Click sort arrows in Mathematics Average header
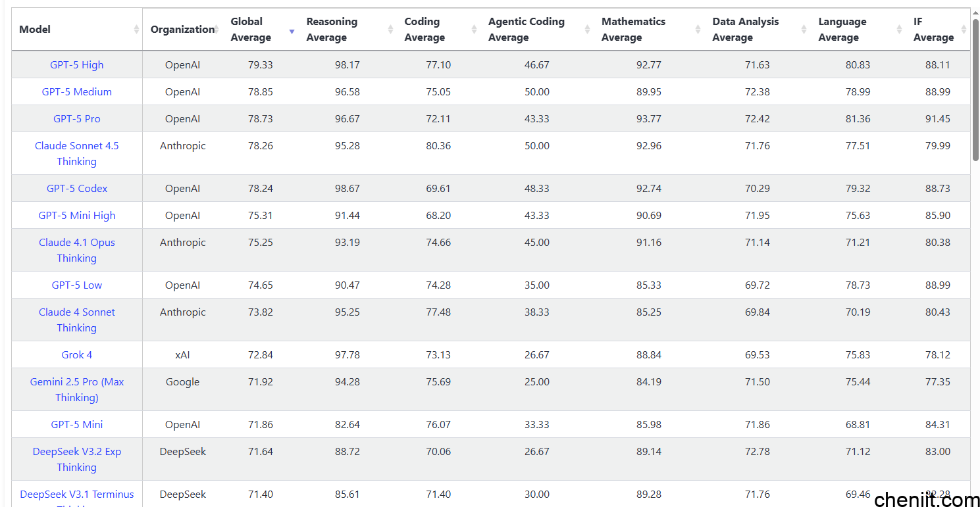Screen dimensions: 980x507 tap(698, 30)
